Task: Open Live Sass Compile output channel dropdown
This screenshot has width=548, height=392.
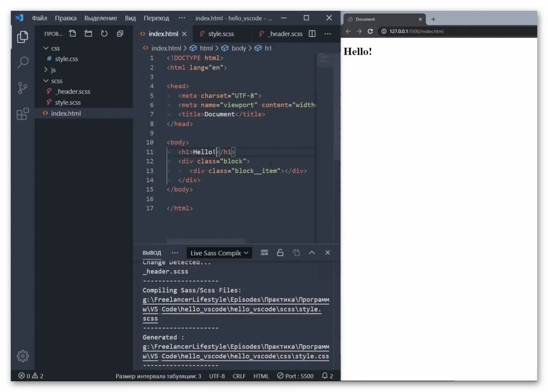Action: click(219, 253)
